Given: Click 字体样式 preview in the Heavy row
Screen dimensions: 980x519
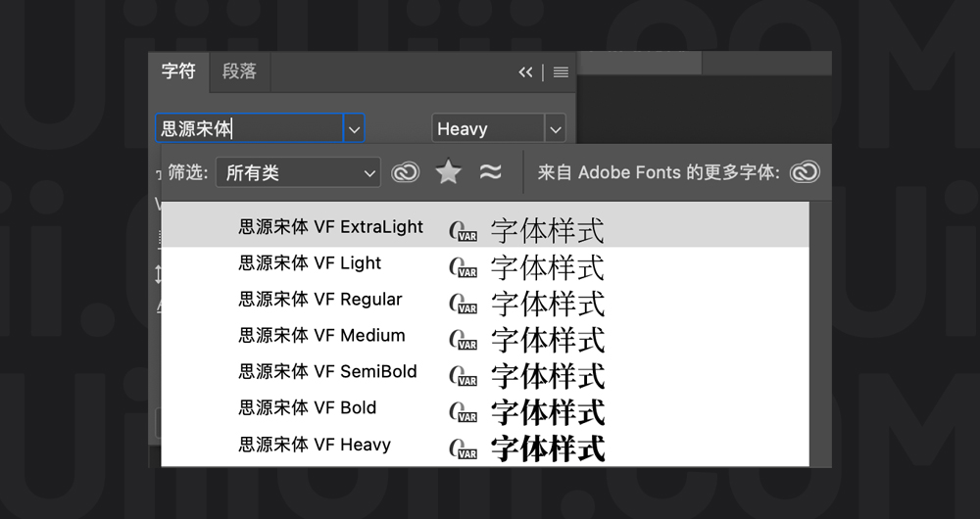Looking at the screenshot, I should coord(548,448).
